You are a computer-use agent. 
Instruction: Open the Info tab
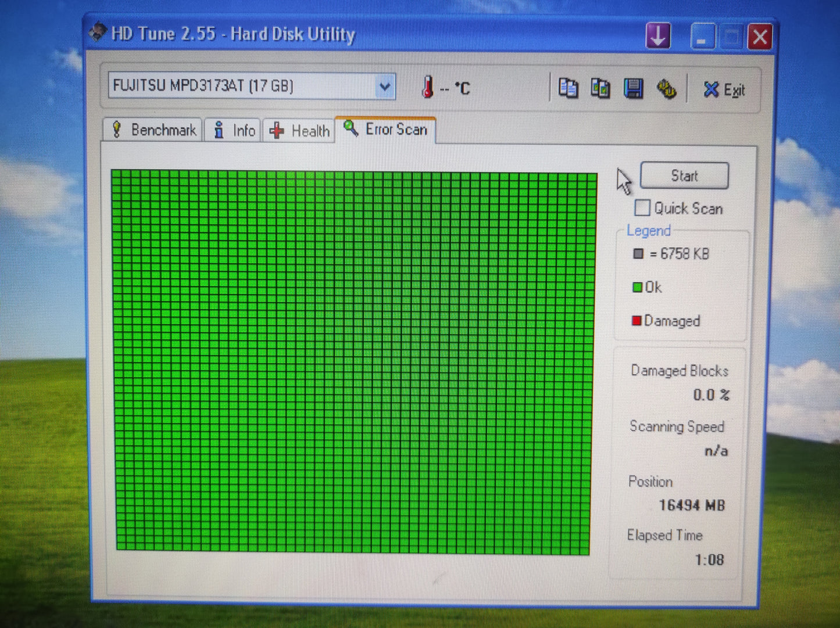coord(234,130)
